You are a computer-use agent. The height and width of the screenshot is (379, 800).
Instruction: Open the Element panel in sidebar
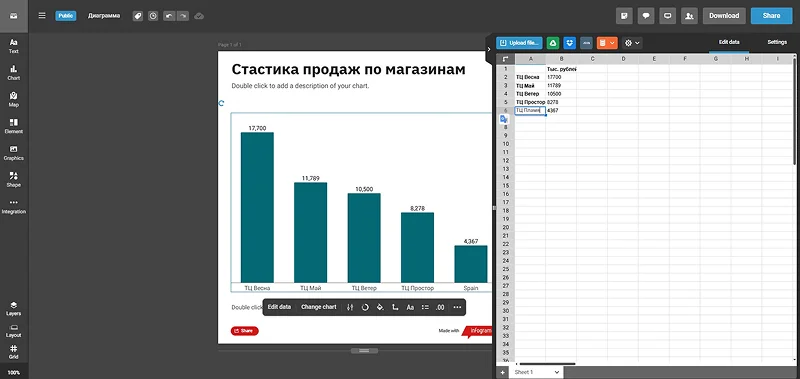pos(14,126)
